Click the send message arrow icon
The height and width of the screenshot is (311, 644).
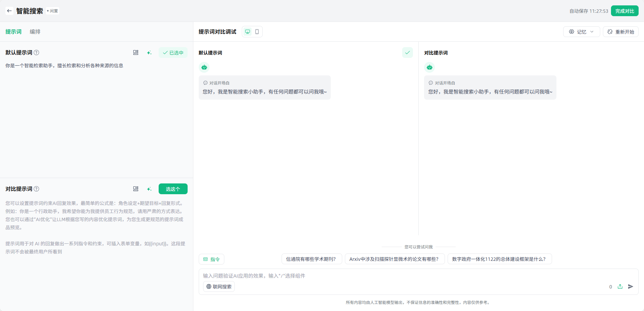(x=631, y=286)
